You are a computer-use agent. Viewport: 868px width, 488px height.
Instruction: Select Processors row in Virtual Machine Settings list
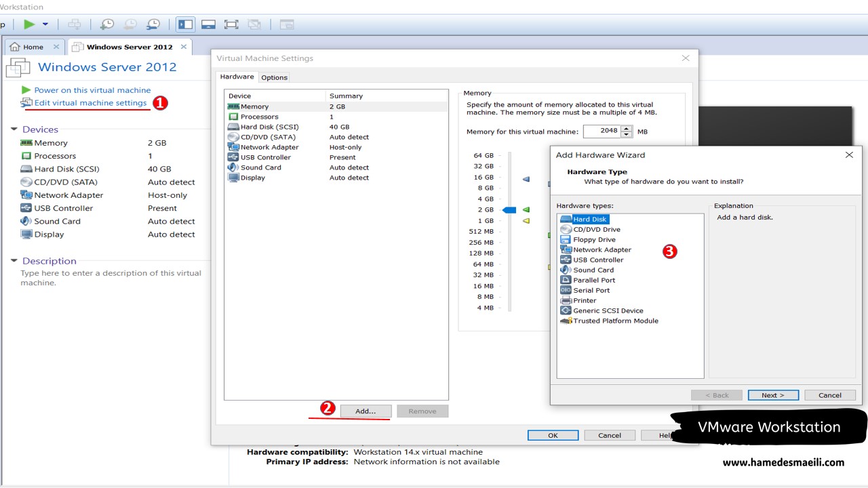pyautogui.click(x=336, y=117)
